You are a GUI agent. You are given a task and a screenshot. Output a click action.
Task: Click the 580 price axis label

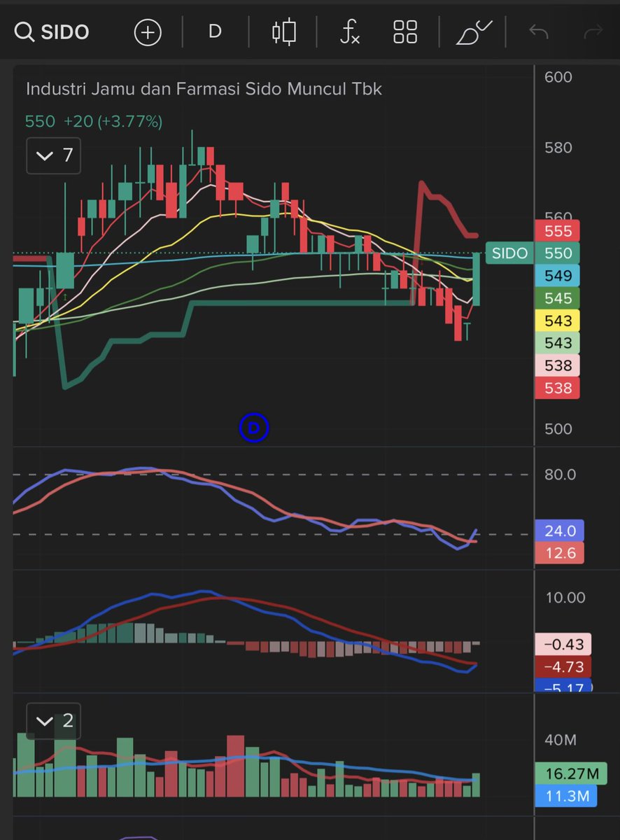(558, 148)
